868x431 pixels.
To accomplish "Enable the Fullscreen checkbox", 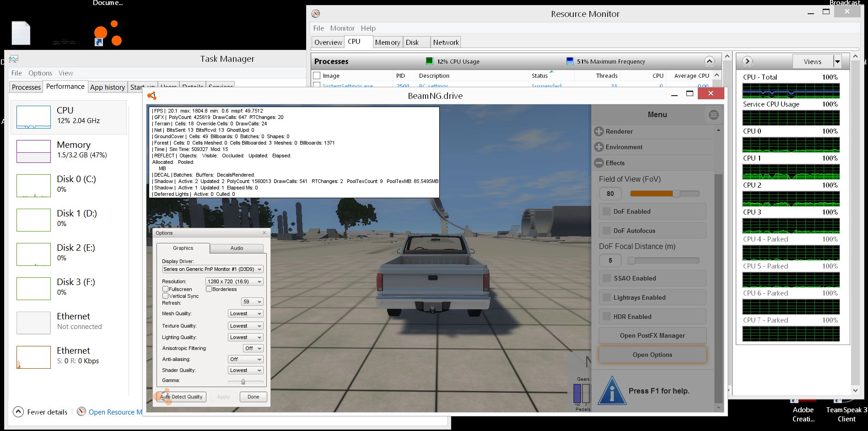I will [x=166, y=289].
